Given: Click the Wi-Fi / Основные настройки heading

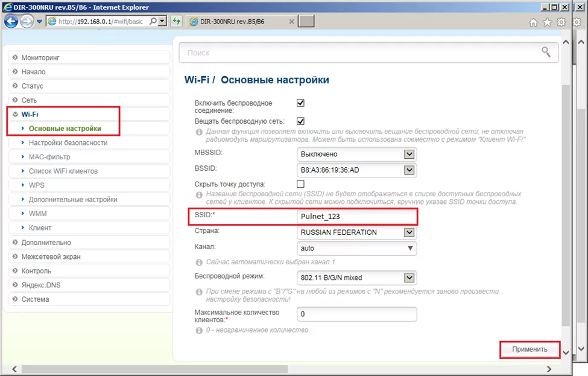Looking at the screenshot, I should (256, 80).
